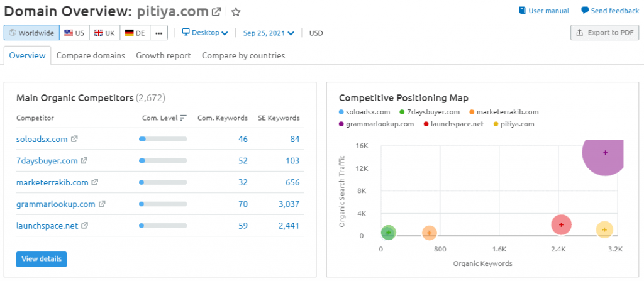
Task: Click soloadsx.com competition level bar
Action: tap(163, 140)
